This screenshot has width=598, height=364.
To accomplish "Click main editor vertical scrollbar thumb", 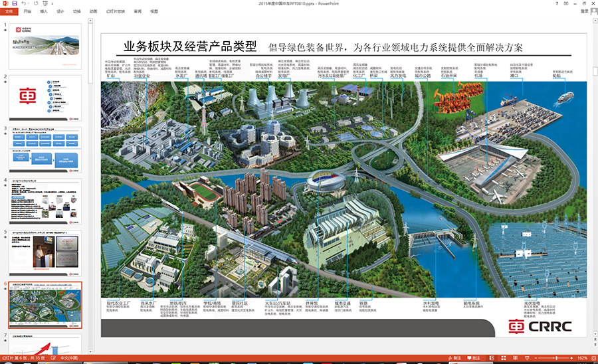I will coord(595,71).
